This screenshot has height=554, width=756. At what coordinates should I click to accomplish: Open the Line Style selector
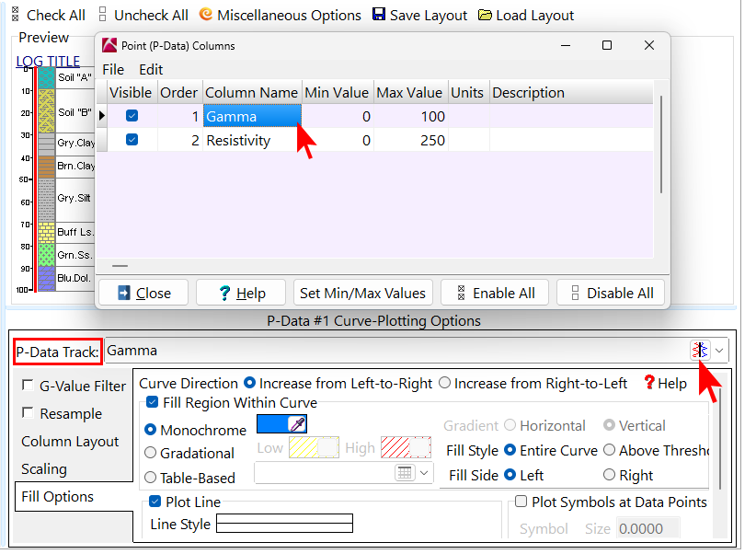pyautogui.click(x=284, y=524)
